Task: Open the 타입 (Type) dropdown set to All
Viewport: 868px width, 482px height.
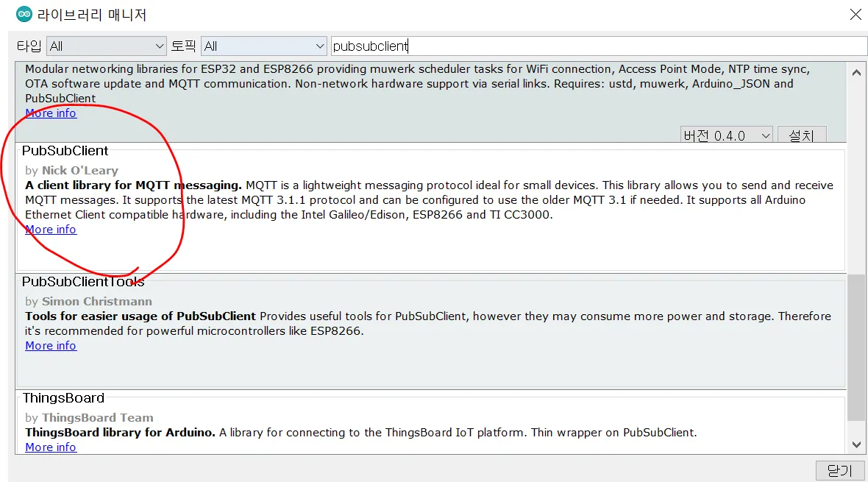Action: pos(106,46)
